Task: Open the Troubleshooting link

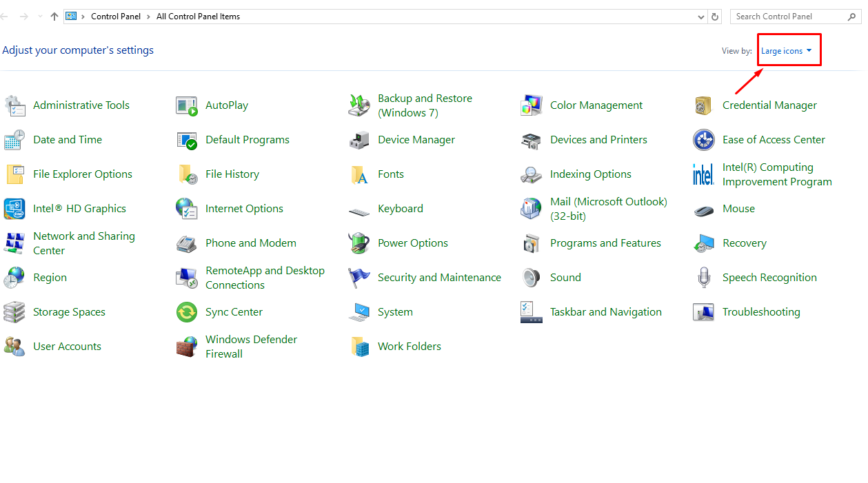Action: 761,312
